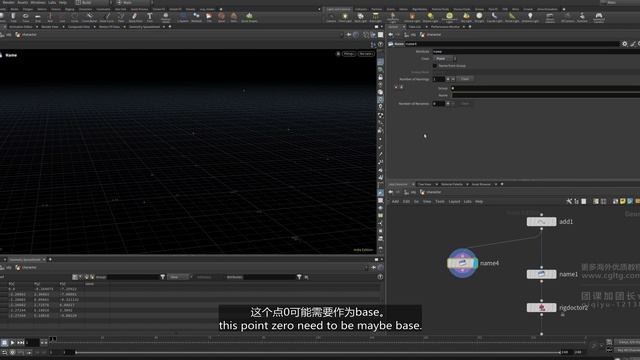Open the Main take dropdown in the menu bar
The width and height of the screenshot is (640, 360).
[x=134, y=2]
